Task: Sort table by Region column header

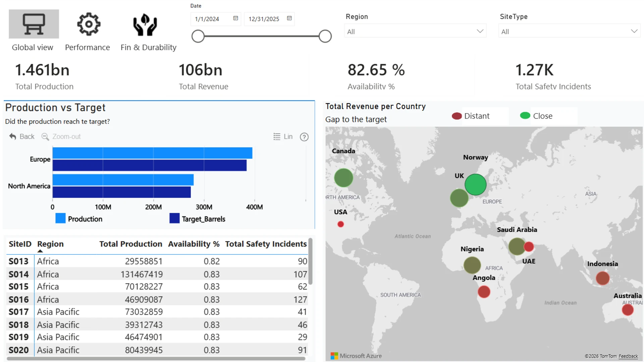Action: 50,244
